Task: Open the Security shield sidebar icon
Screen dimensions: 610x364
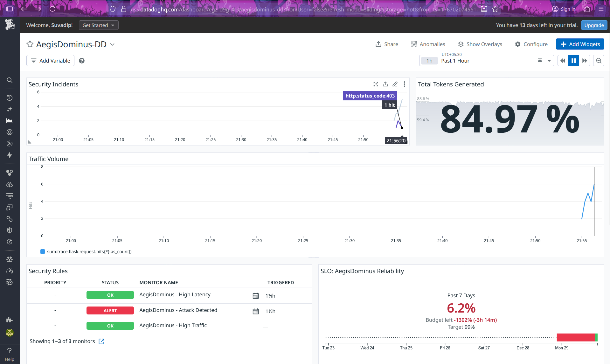Action: pyautogui.click(x=10, y=230)
